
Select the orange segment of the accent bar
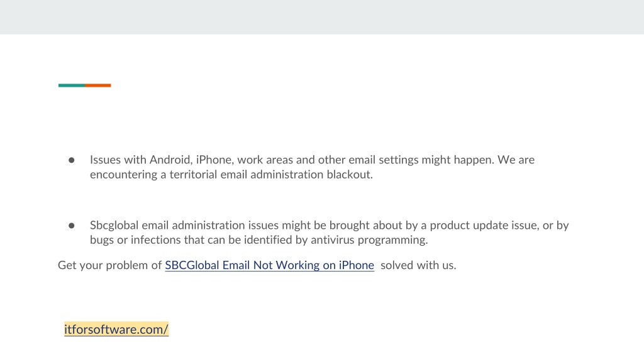point(97,85)
